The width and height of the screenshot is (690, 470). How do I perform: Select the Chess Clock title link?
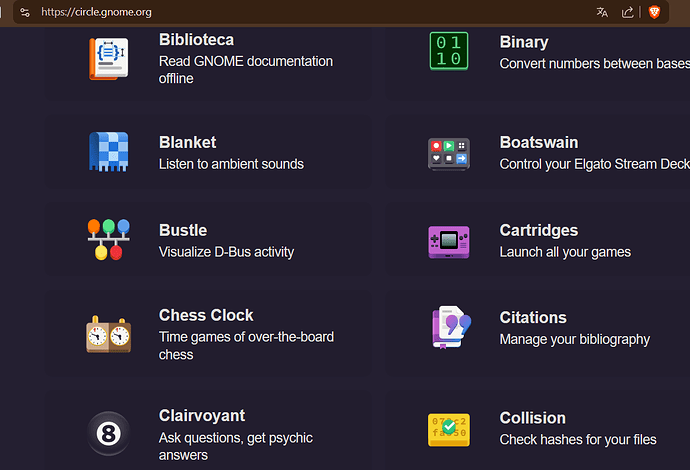click(x=206, y=315)
